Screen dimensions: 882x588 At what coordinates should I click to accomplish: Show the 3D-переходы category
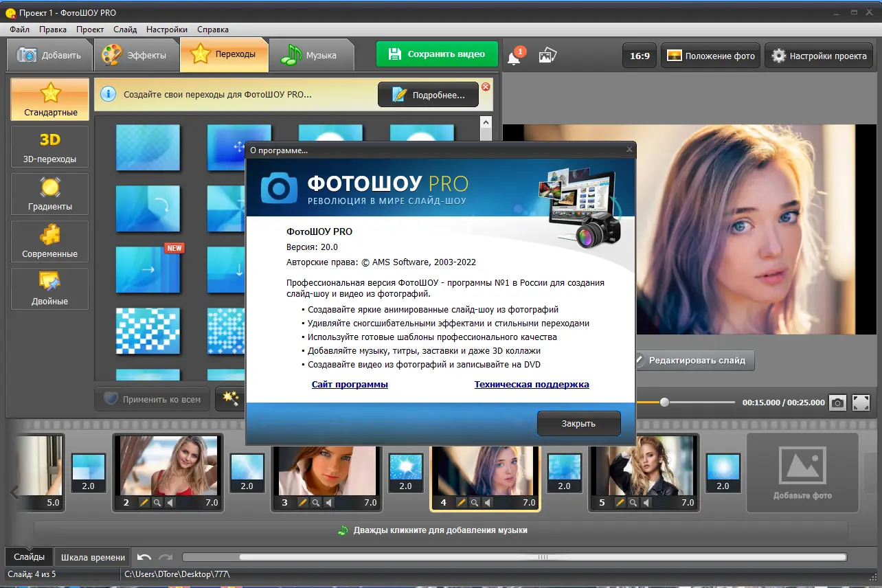click(x=50, y=147)
